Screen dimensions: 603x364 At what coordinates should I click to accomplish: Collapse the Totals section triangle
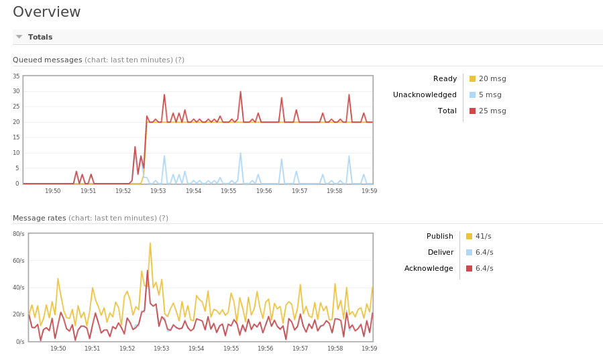point(19,37)
